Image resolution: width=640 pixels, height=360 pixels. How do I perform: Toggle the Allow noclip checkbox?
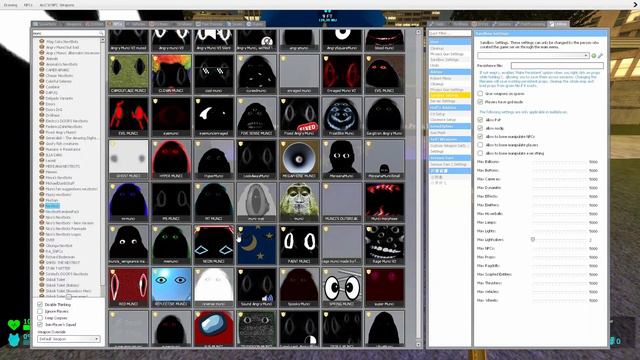pyautogui.click(x=480, y=128)
